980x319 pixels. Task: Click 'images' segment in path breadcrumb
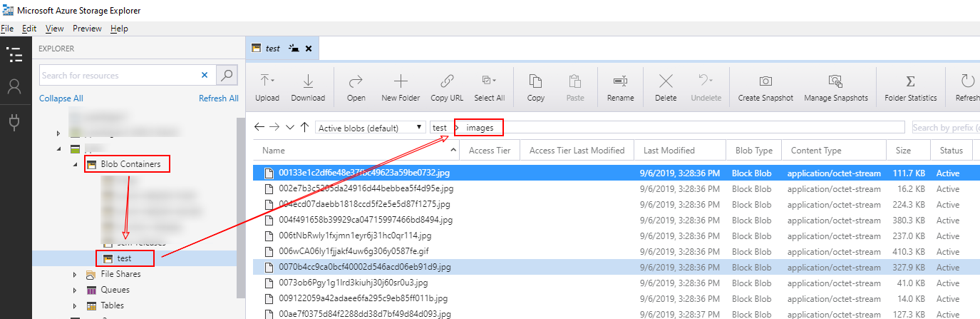click(480, 128)
